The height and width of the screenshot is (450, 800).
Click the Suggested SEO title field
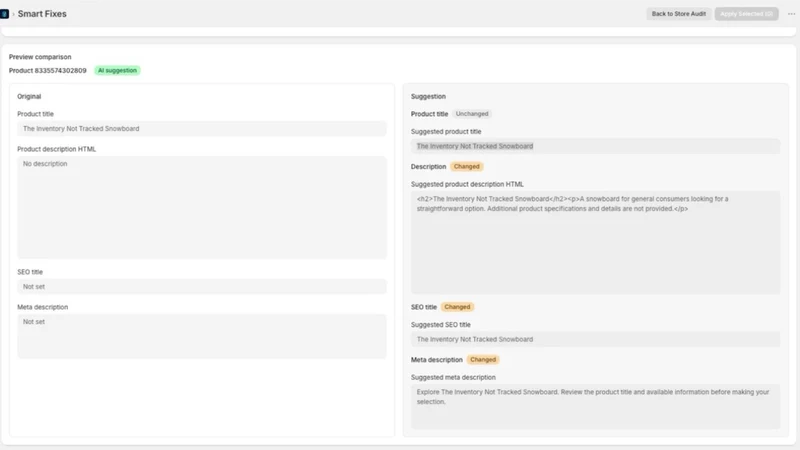[x=595, y=339]
